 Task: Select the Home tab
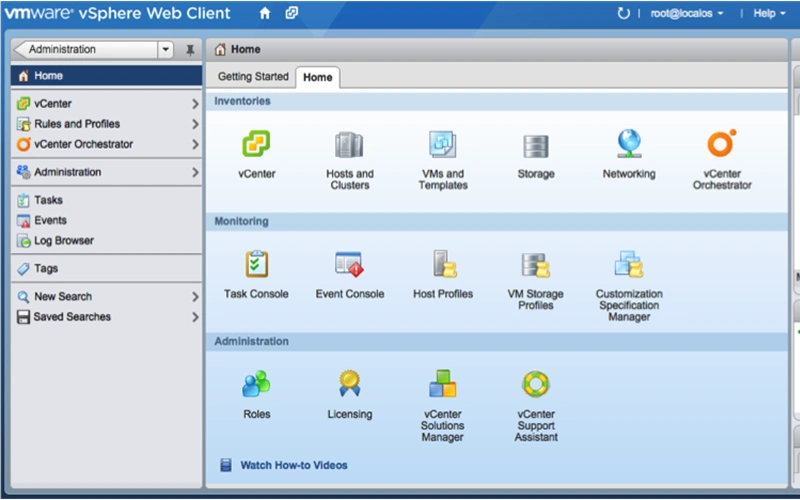[x=317, y=78]
